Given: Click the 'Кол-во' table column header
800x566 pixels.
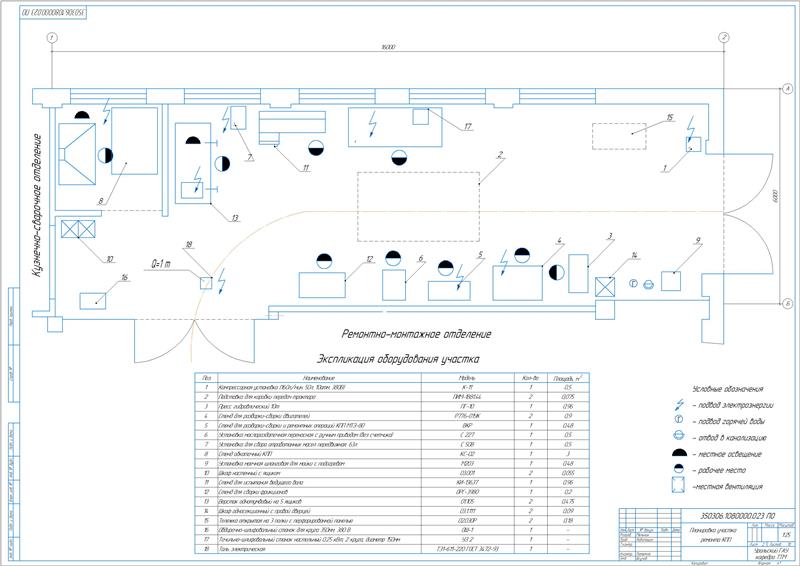Looking at the screenshot, I should [531, 378].
